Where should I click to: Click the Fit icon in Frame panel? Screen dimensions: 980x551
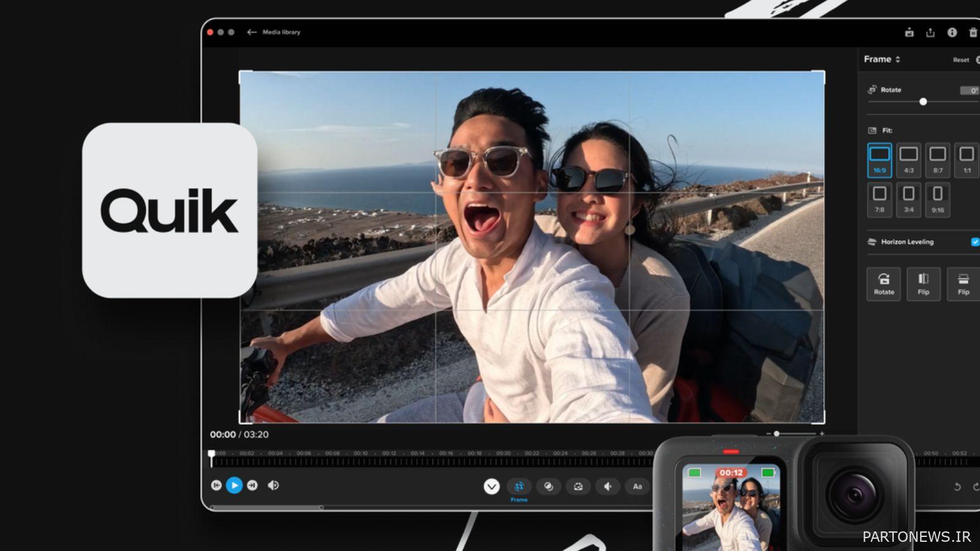(872, 130)
